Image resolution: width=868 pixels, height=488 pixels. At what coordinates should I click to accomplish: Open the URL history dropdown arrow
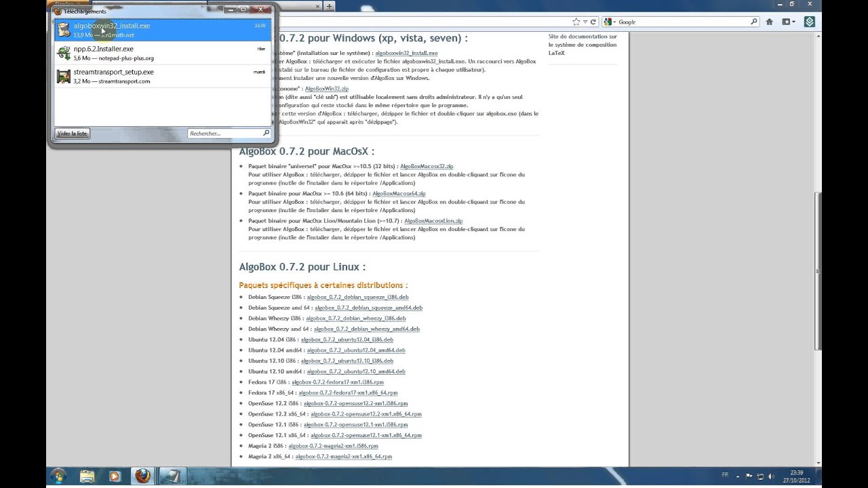tap(585, 22)
